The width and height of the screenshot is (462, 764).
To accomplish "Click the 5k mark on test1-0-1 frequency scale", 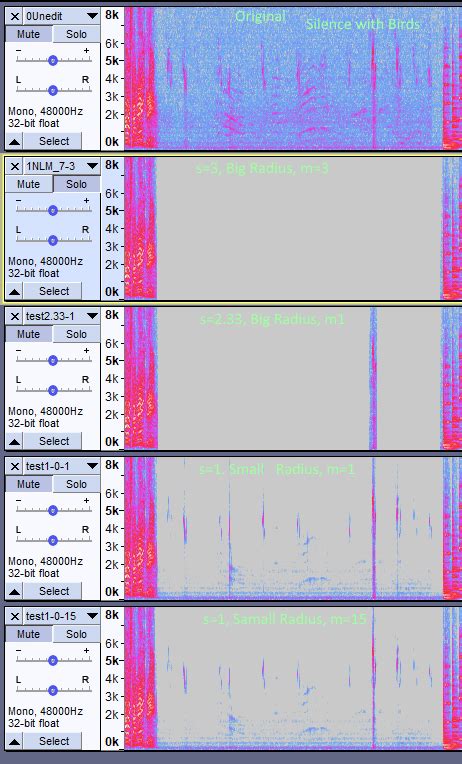I will pyautogui.click(x=112, y=511).
